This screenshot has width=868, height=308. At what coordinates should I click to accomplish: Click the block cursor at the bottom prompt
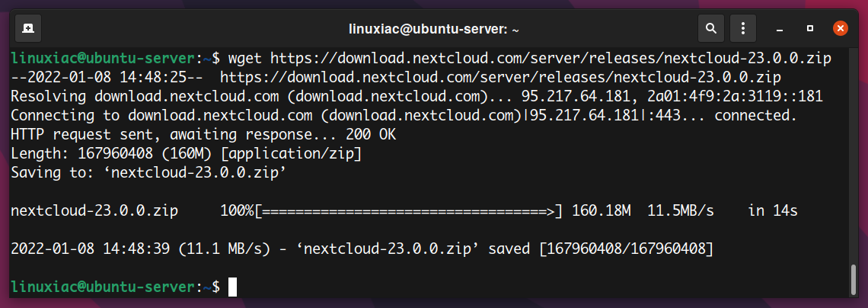tap(232, 287)
